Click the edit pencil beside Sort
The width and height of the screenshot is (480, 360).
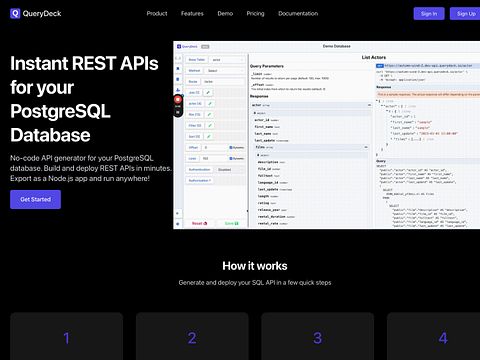pos(209,136)
